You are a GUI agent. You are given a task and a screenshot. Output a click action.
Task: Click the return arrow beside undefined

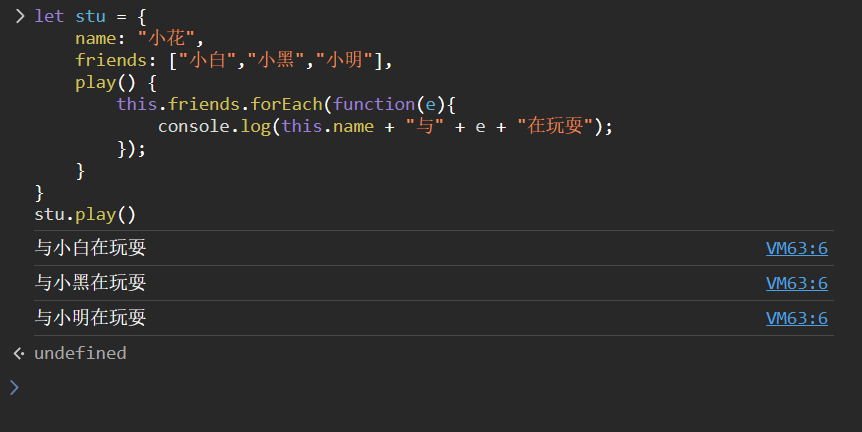[18, 353]
